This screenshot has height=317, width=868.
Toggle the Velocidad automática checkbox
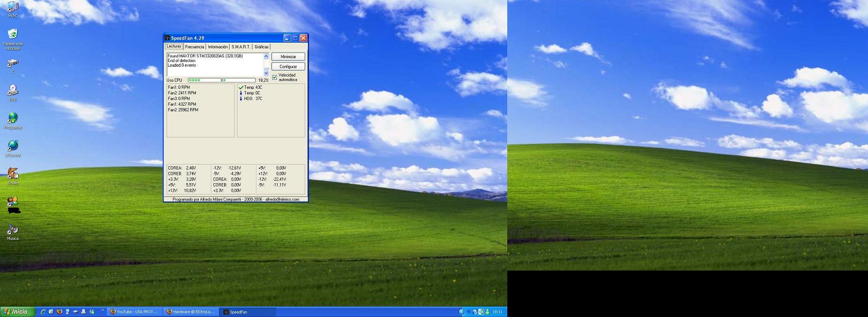(275, 77)
